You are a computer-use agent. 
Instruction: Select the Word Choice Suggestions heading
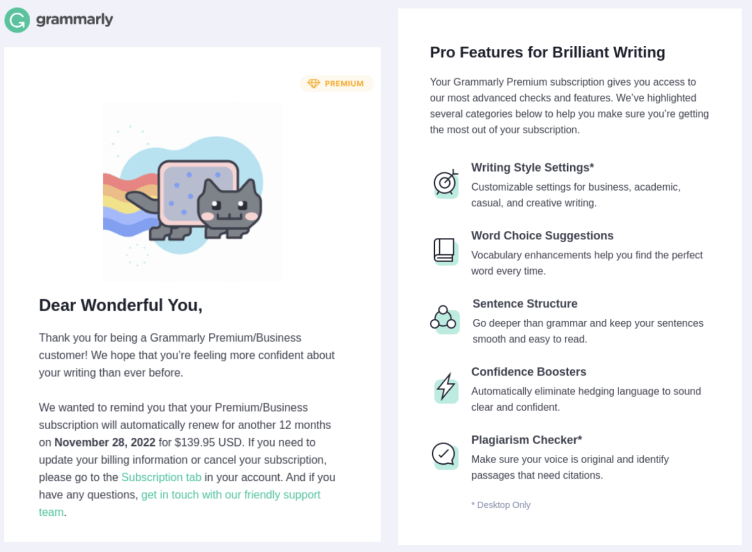click(x=542, y=235)
